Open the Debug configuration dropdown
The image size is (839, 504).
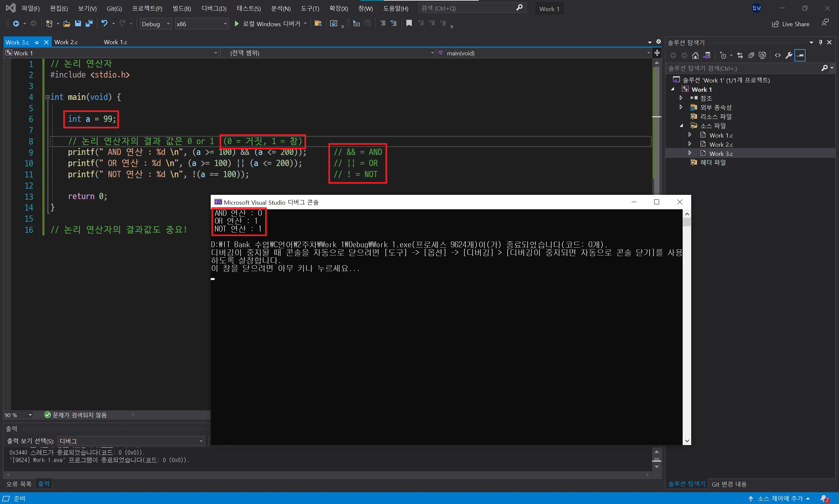[156, 24]
